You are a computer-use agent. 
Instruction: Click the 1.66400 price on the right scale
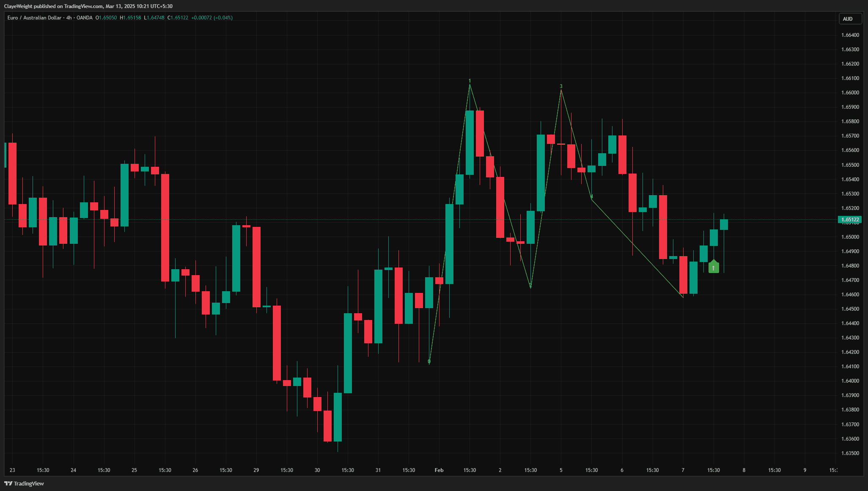pyautogui.click(x=850, y=35)
